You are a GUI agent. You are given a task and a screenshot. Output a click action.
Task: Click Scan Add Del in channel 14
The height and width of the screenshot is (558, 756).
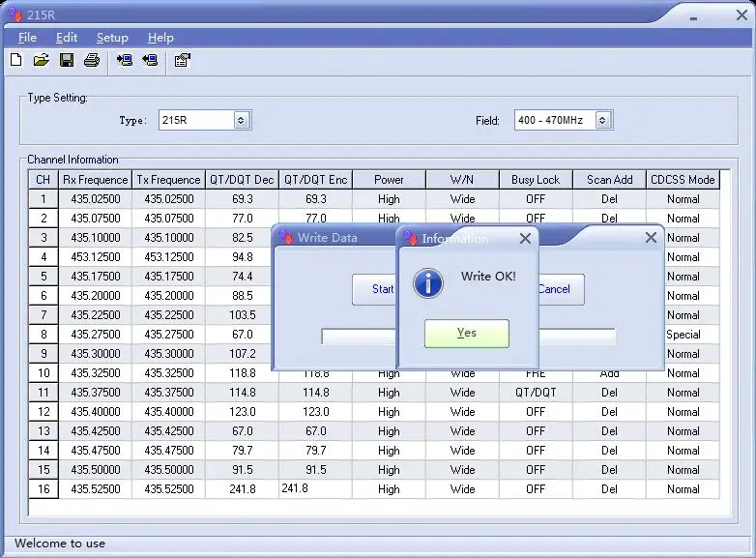[x=609, y=450]
